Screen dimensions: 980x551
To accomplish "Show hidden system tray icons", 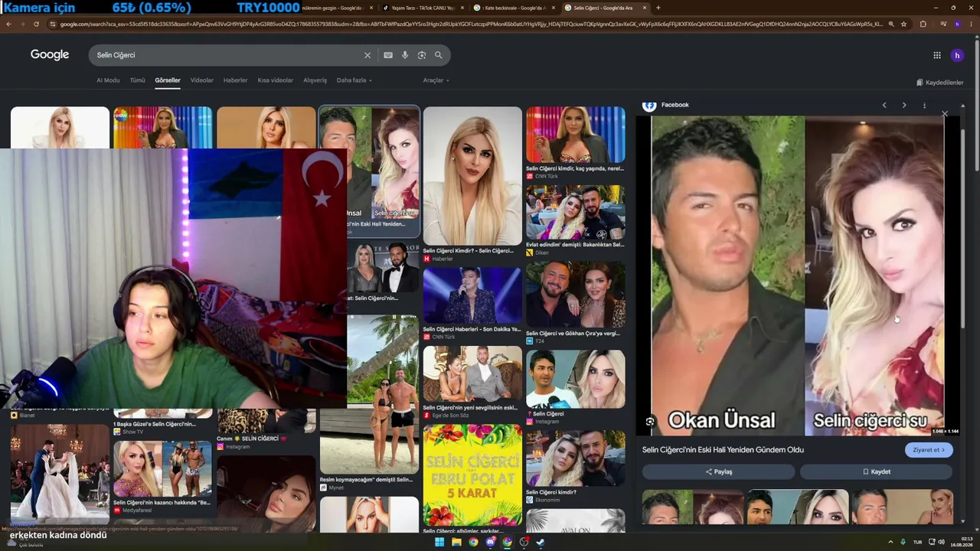I will click(890, 542).
